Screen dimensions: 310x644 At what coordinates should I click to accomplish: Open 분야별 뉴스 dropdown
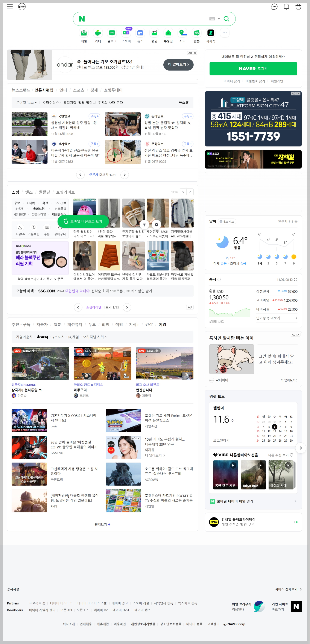(26, 102)
